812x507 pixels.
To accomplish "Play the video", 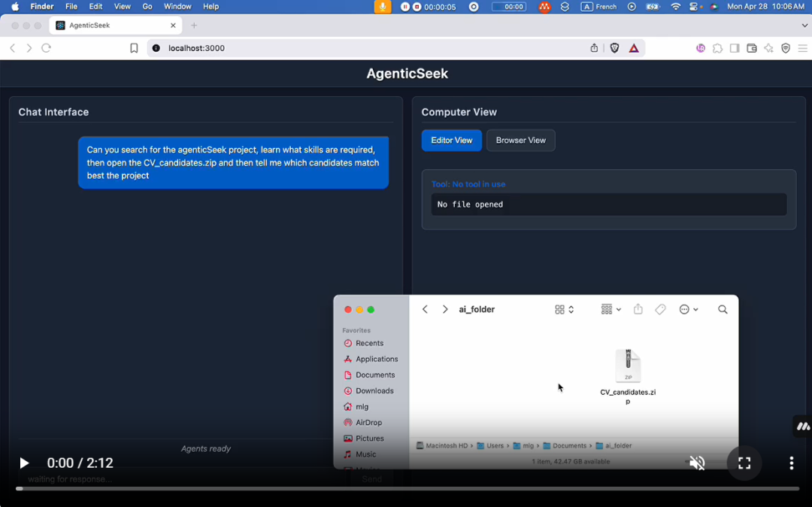I will point(24,463).
